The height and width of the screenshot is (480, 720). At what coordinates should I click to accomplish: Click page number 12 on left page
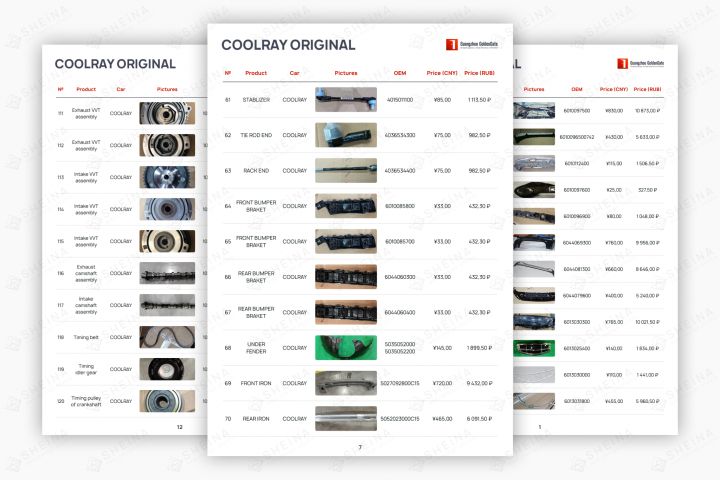click(x=180, y=427)
